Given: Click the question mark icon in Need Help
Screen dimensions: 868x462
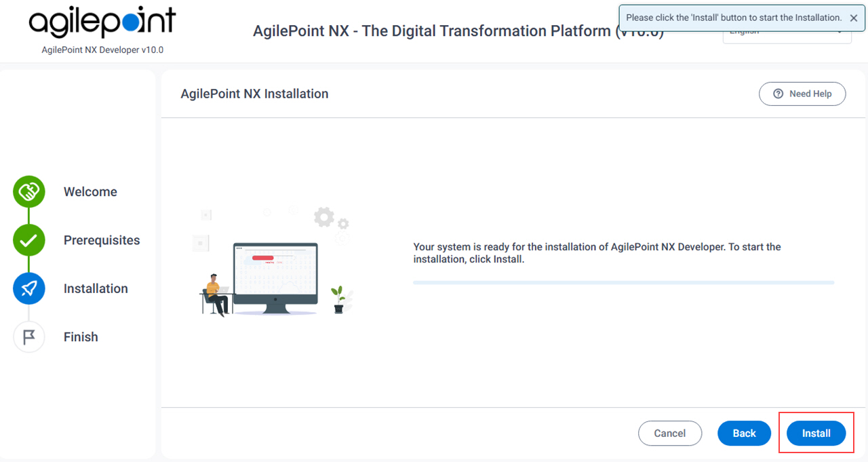Looking at the screenshot, I should [778, 94].
